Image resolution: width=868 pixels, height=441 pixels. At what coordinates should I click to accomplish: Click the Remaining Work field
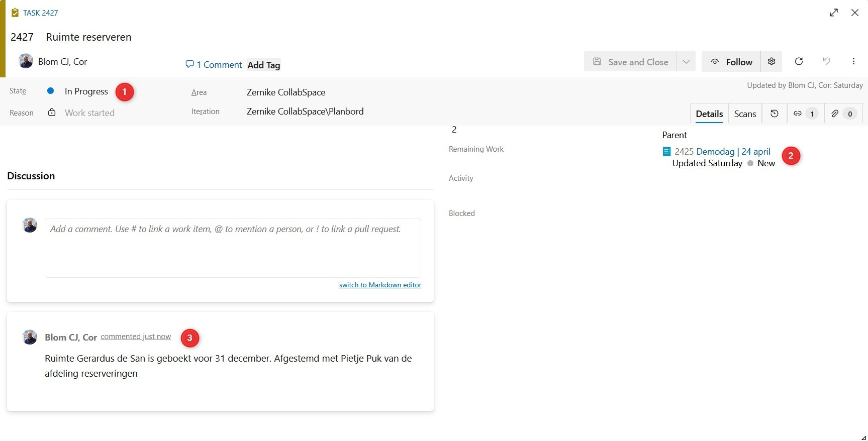[476, 149]
